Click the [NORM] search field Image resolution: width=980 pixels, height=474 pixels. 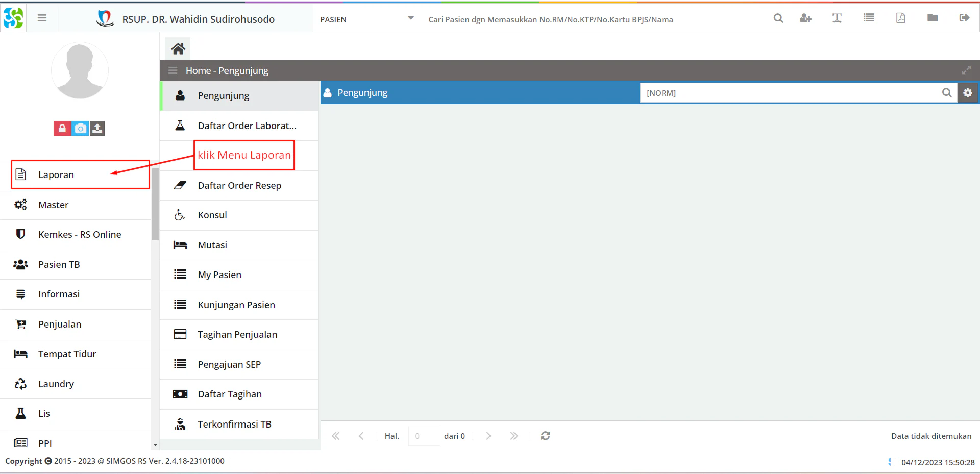[x=789, y=93]
